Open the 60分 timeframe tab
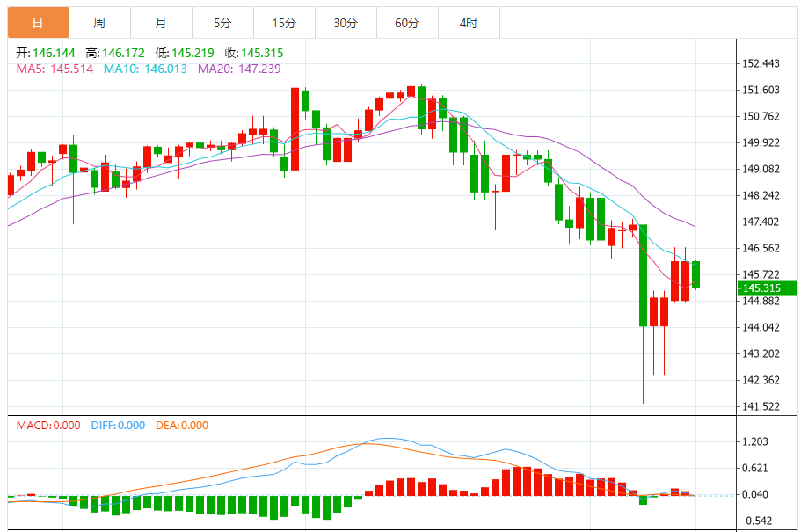The image size is (801, 532). click(407, 23)
